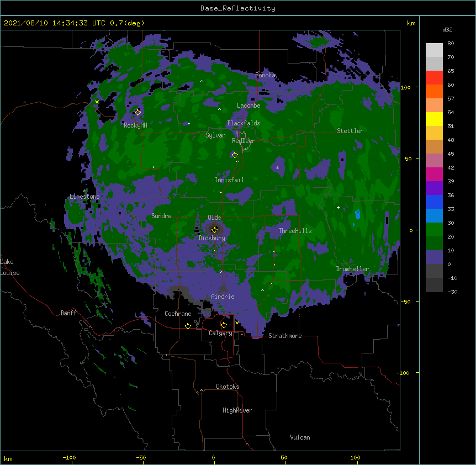Click the Cochrane city label
The image size is (476, 465).
178,314
